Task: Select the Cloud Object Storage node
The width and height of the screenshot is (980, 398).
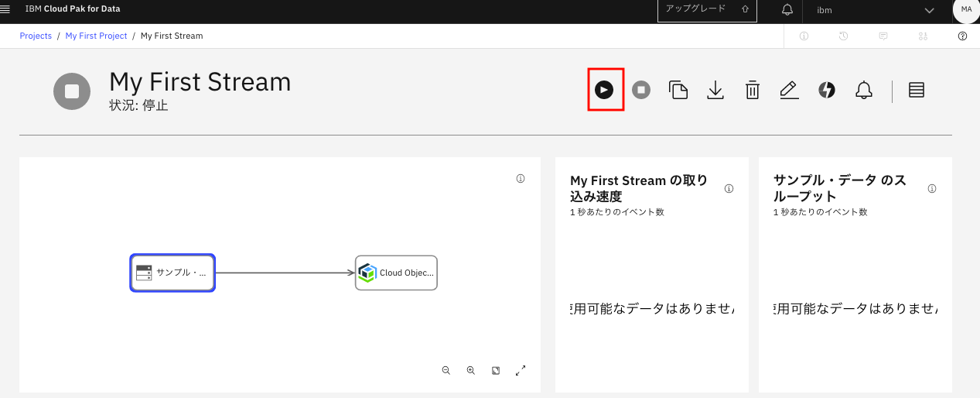Action: (396, 273)
